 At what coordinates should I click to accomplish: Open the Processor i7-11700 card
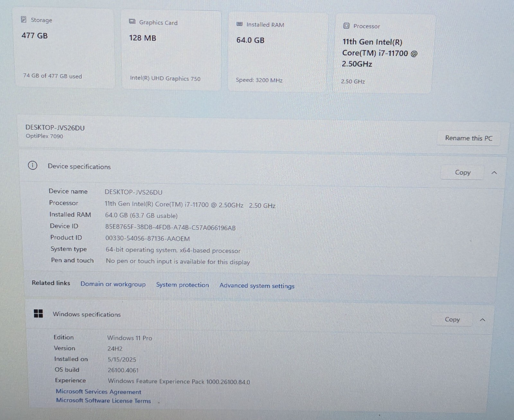384,54
